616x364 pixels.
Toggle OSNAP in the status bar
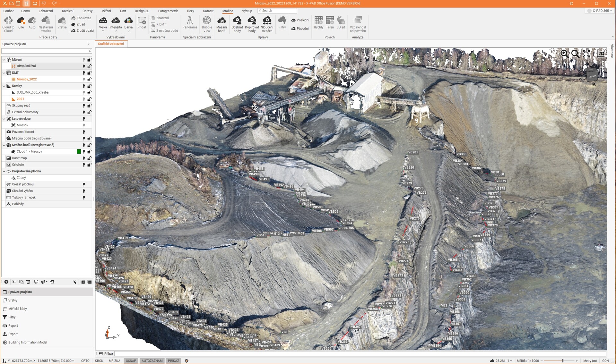point(131,361)
